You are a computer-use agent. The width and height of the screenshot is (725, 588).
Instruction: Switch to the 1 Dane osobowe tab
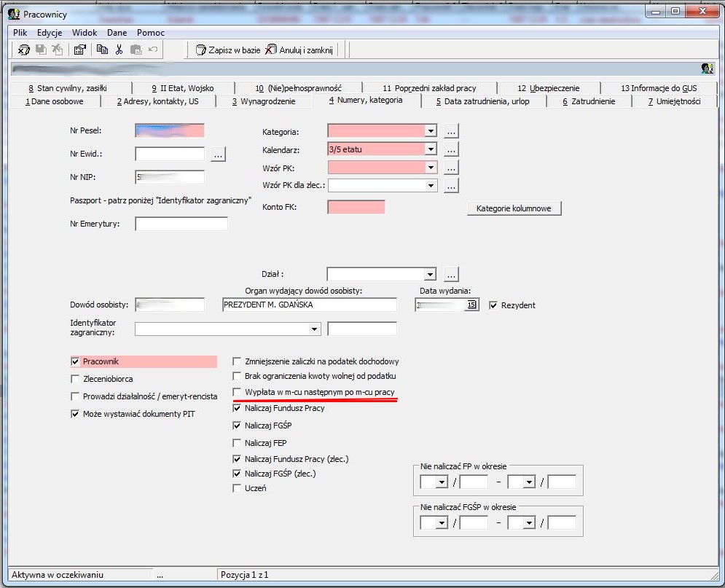[55, 101]
